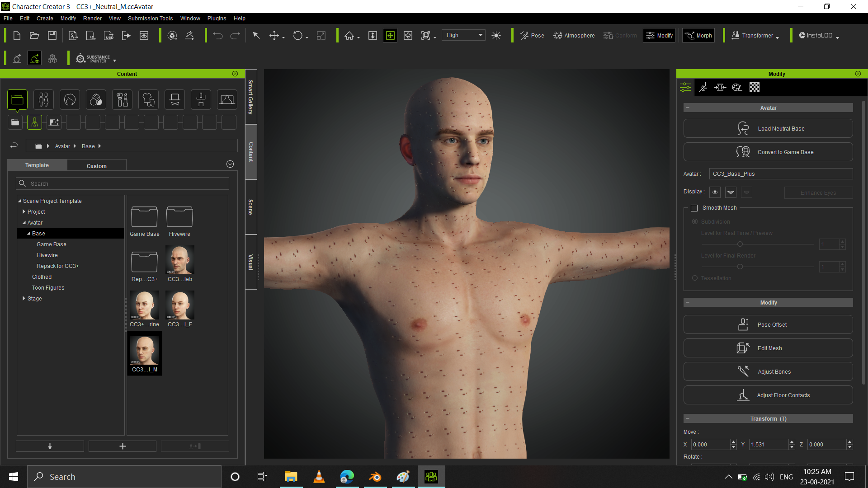The height and width of the screenshot is (488, 868).
Task: Activate the Move tool in toolbar
Action: click(x=274, y=36)
